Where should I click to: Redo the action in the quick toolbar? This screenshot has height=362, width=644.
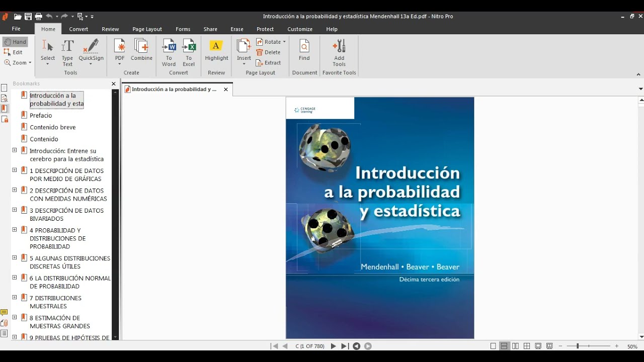64,17
